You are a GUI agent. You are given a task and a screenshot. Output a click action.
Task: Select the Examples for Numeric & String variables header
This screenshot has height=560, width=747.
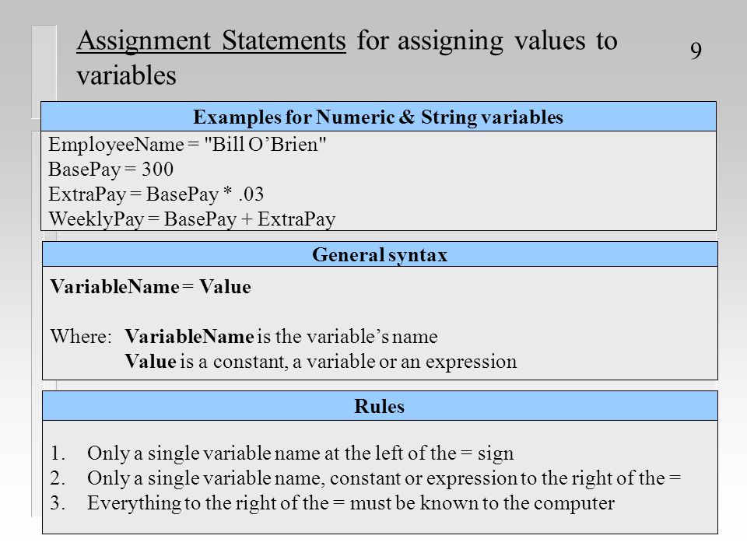pos(378,117)
